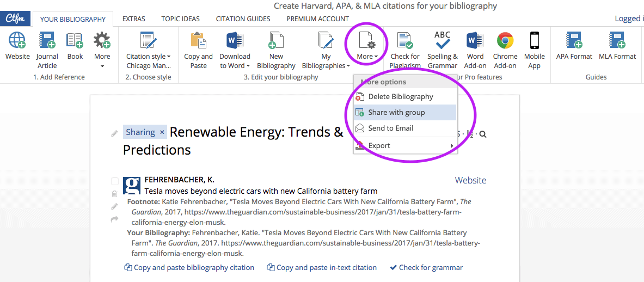Click the Copy and Paste clipboard icon
Viewport: 644px width, 282px height.
pos(199,41)
